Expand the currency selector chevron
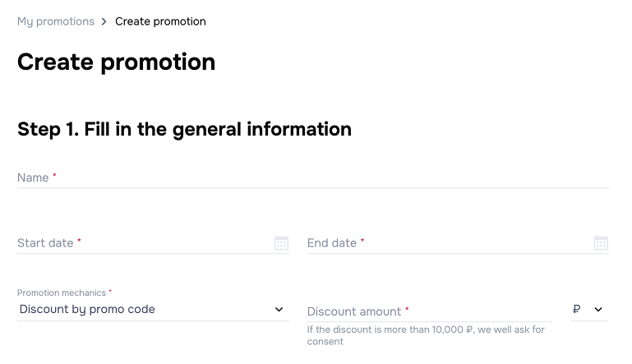 598,309
